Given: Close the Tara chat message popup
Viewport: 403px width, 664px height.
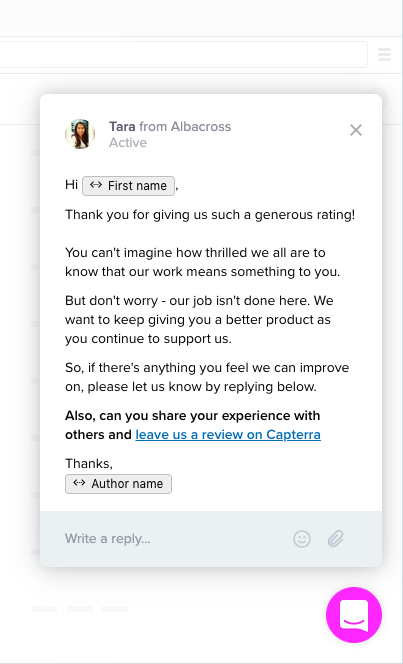Looking at the screenshot, I should (356, 130).
